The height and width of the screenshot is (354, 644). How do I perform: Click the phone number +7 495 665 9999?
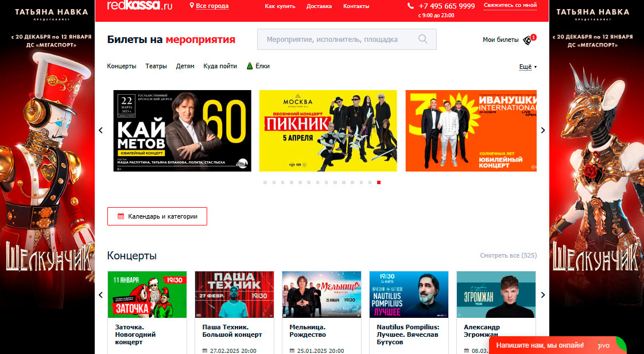coord(447,6)
